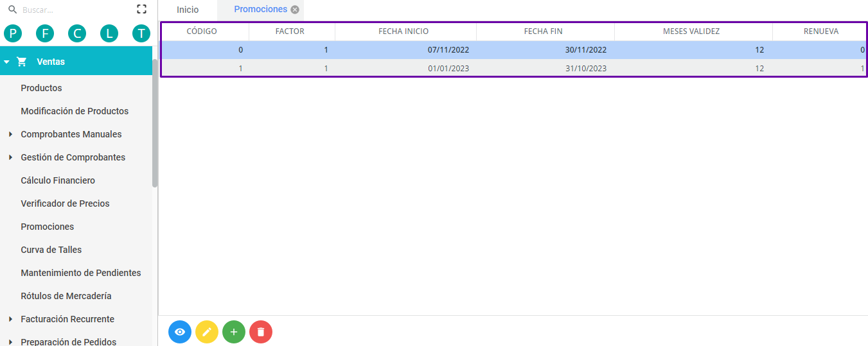The width and height of the screenshot is (868, 346).
Task: Click the shopping cart Ventas icon
Action: [22, 62]
